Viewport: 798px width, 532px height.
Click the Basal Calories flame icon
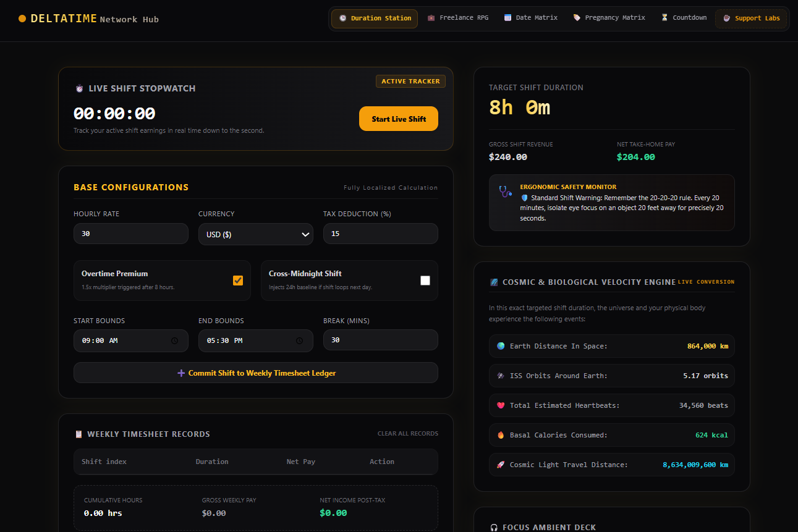[x=501, y=435]
